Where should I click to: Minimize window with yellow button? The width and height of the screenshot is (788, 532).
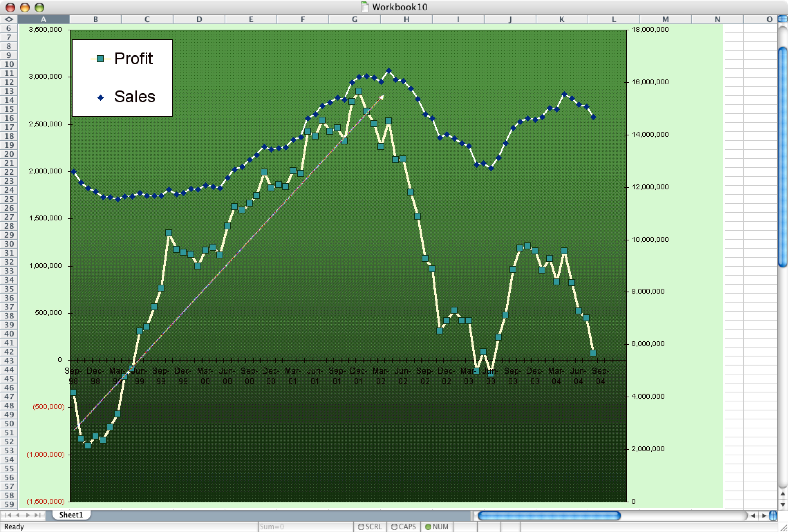25,7
